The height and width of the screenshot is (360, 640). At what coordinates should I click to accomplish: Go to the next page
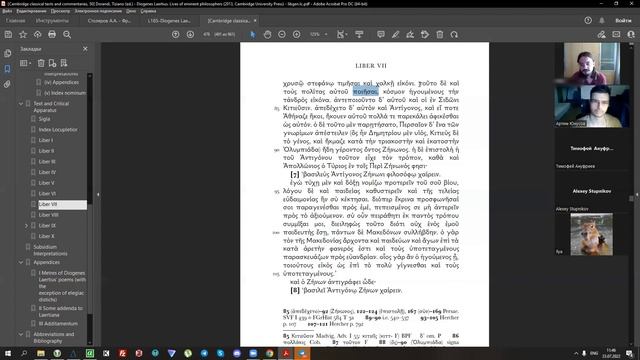[190, 35]
